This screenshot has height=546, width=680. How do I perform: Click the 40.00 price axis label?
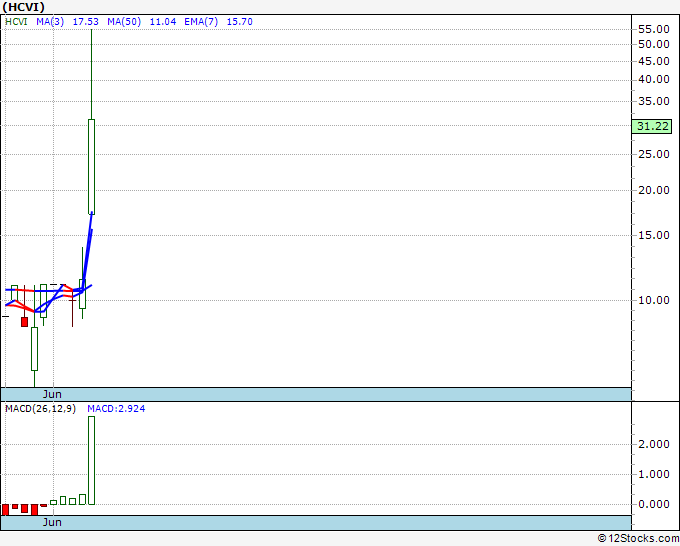(x=654, y=79)
